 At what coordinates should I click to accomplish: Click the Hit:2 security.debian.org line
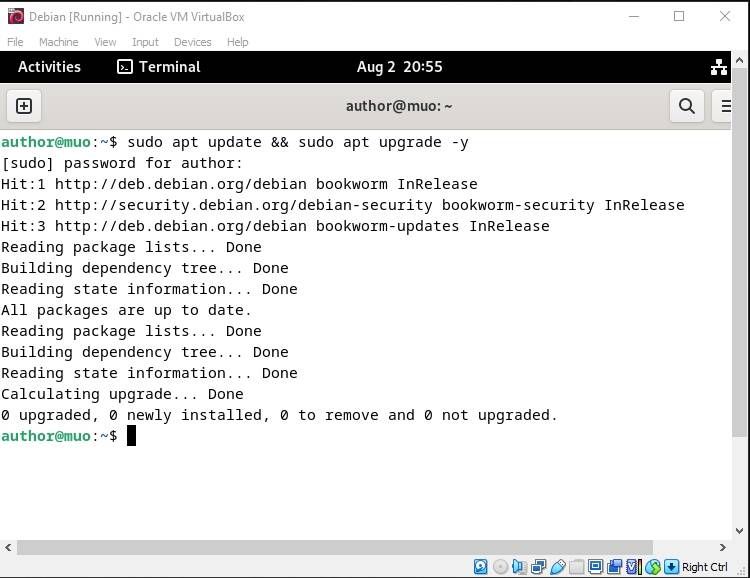[x=342, y=205]
